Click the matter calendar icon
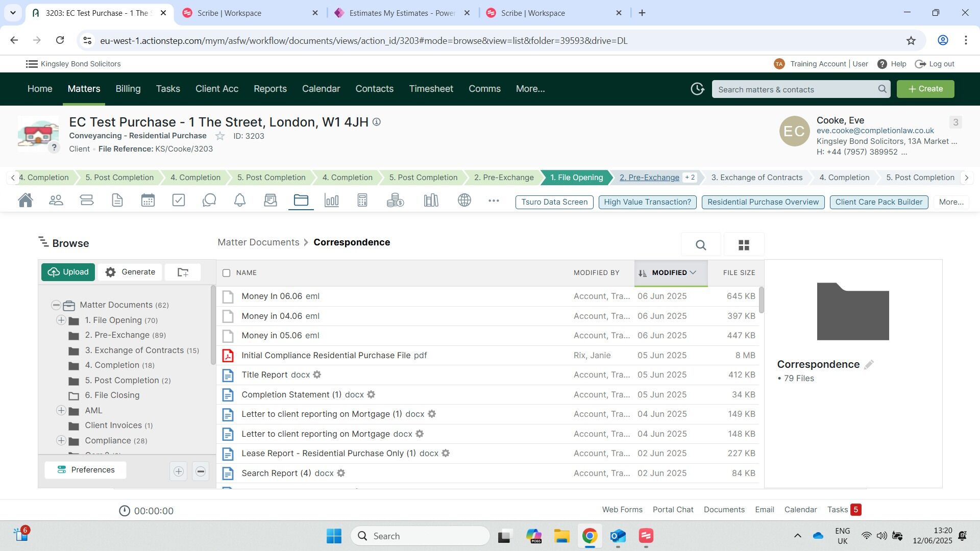 tap(148, 201)
